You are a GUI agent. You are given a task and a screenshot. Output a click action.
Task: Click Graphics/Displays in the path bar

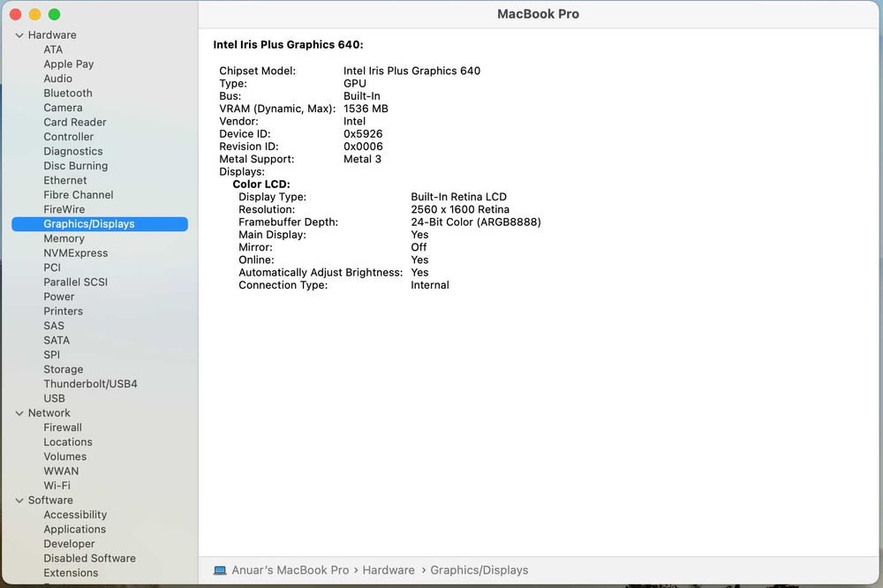pyautogui.click(x=479, y=570)
